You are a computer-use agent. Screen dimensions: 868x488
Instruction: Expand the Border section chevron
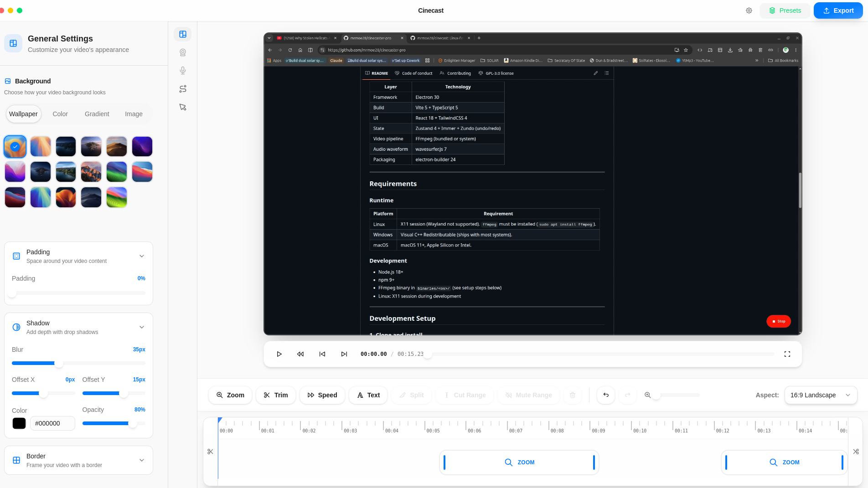[142, 460]
